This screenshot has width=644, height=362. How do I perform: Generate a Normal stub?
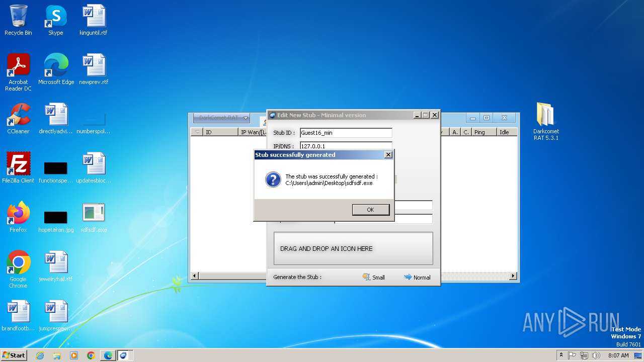tap(417, 277)
